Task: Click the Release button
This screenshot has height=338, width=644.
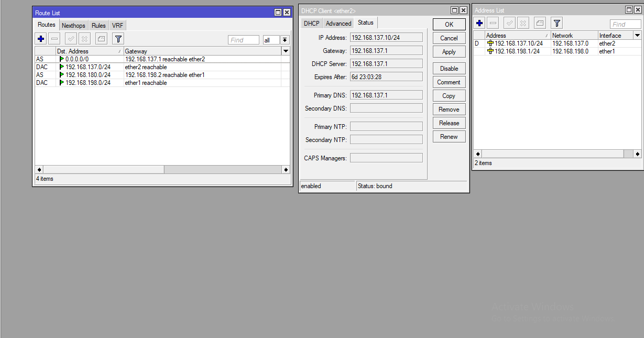Action: (449, 123)
